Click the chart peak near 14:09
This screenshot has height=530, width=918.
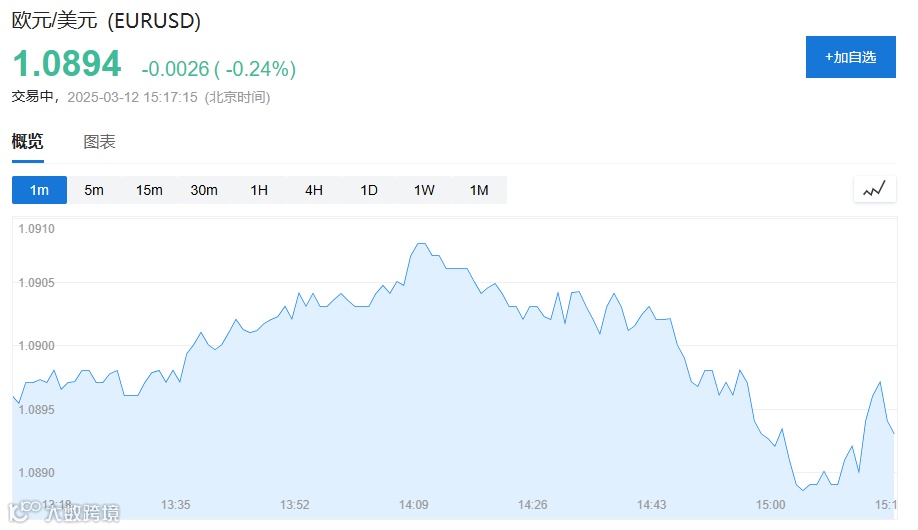(x=421, y=243)
